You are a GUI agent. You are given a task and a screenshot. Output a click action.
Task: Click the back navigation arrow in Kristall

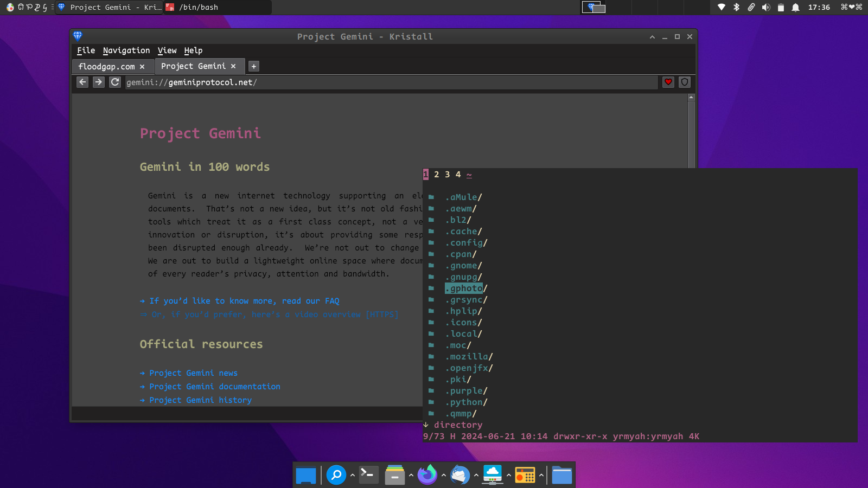[x=82, y=82]
